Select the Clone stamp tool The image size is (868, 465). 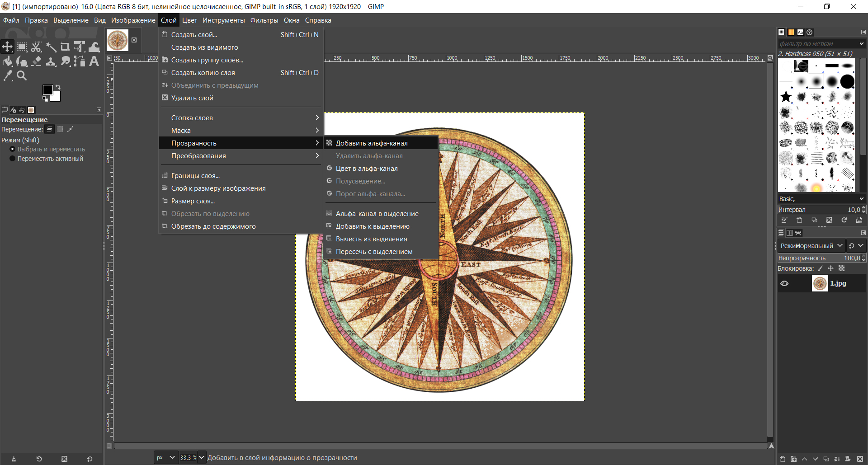(51, 61)
